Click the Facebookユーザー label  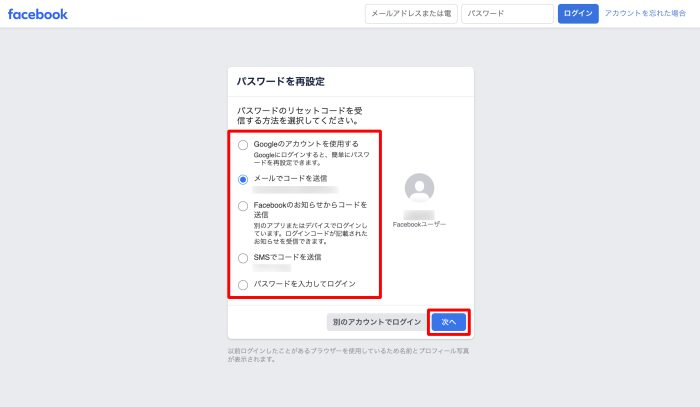click(x=420, y=225)
